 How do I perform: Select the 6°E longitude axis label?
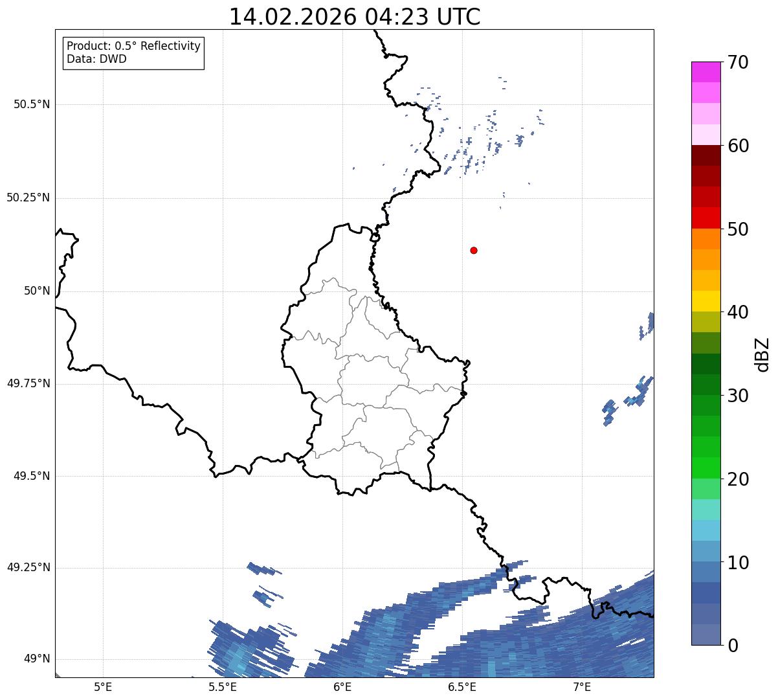point(342,686)
